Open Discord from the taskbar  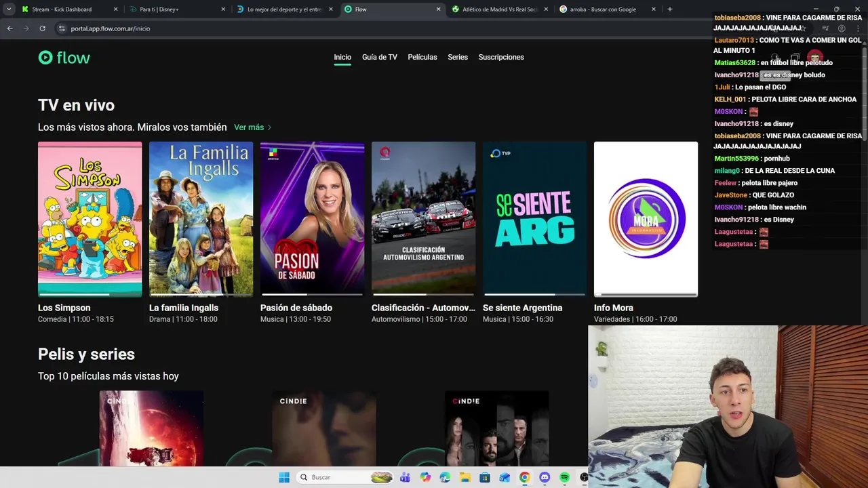[545, 477]
